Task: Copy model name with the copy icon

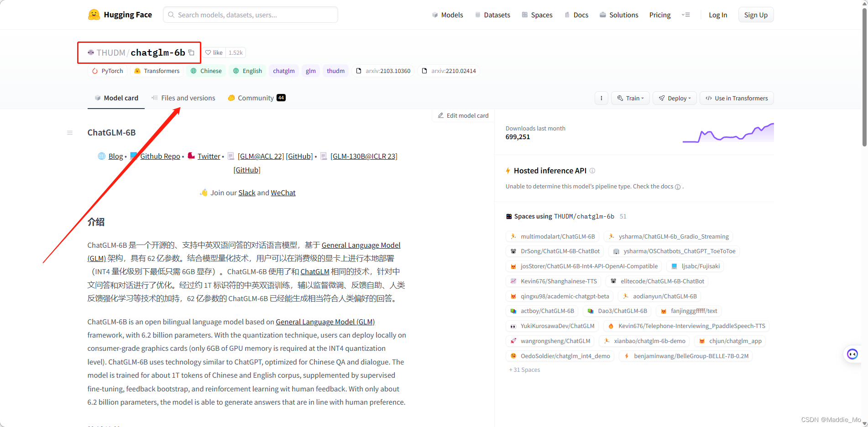Action: coord(191,52)
